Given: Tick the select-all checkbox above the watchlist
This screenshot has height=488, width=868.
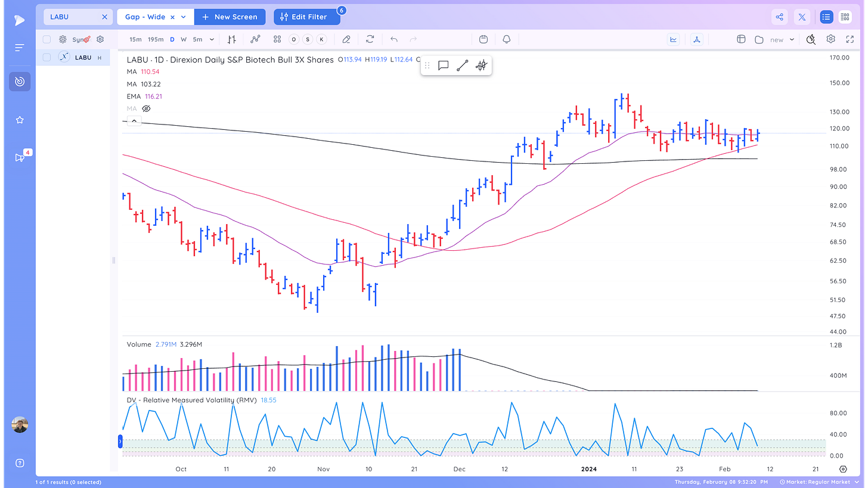Looking at the screenshot, I should pos(46,39).
